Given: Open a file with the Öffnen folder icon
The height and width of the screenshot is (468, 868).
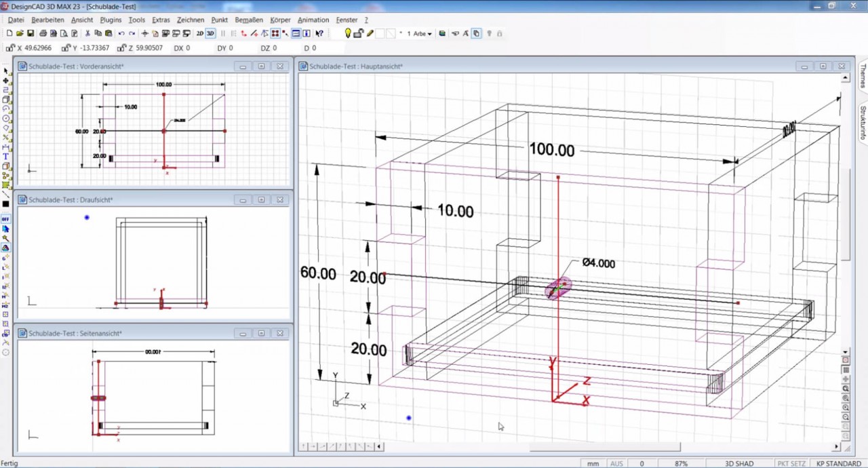Looking at the screenshot, I should click(x=19, y=33).
